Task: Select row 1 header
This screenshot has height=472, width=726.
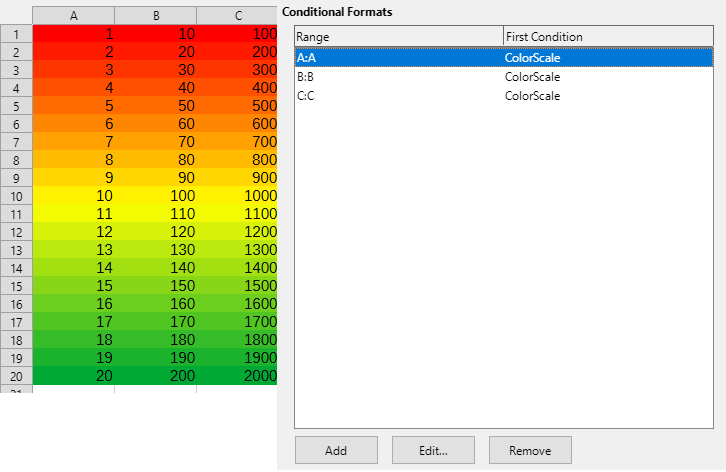Action: coord(16,34)
